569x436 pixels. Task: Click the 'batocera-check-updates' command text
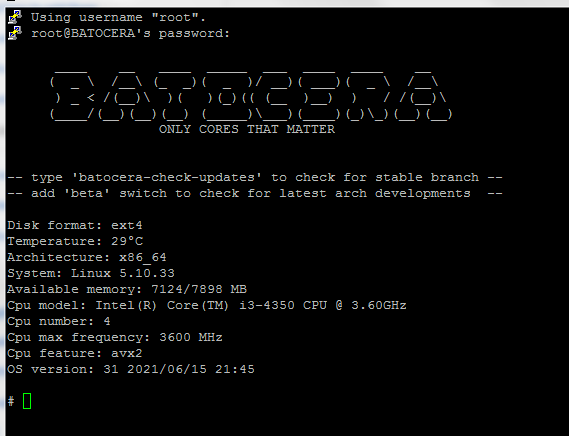coord(167,178)
